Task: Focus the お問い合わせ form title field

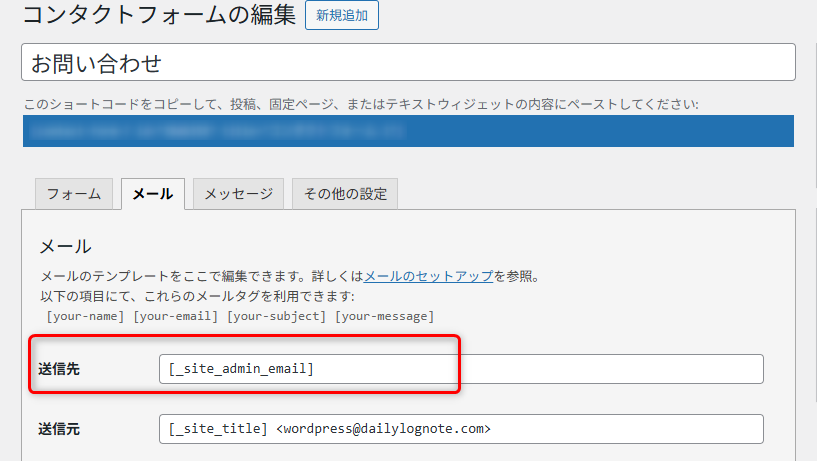Action: 408,63
